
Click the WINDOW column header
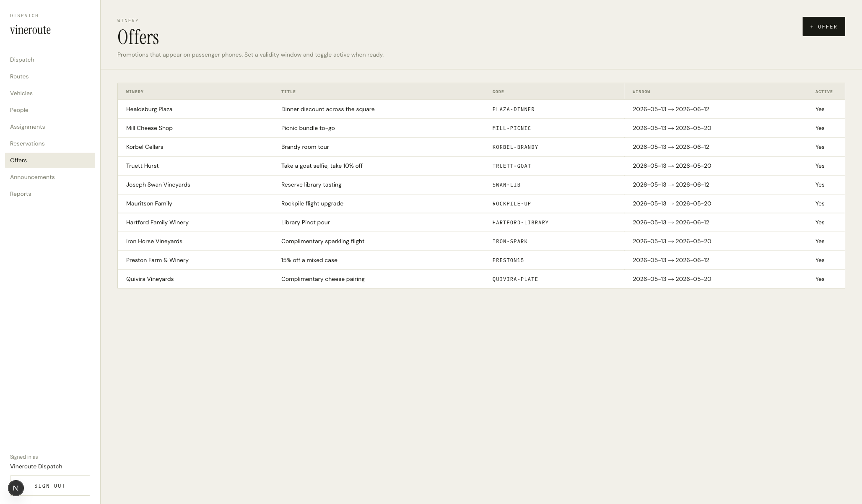coord(641,92)
